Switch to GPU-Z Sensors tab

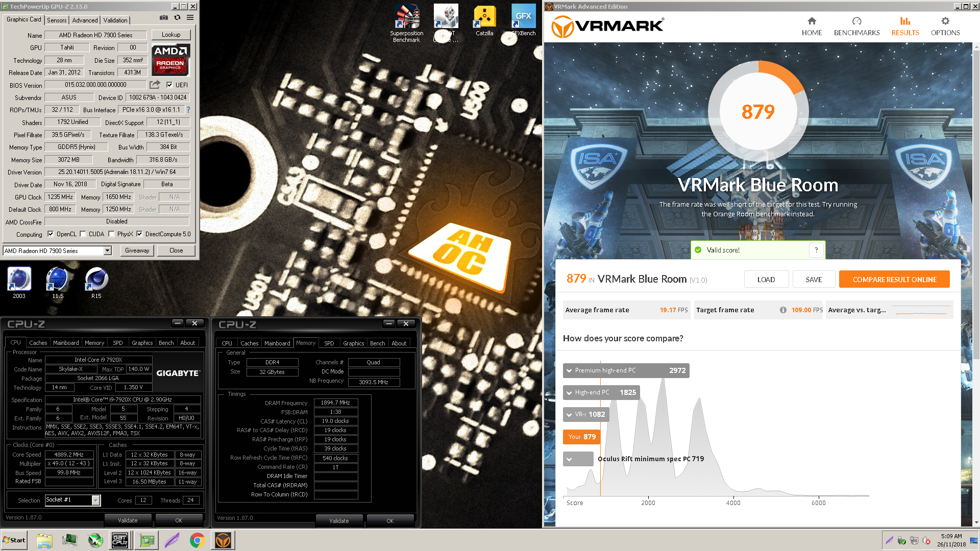[x=57, y=20]
